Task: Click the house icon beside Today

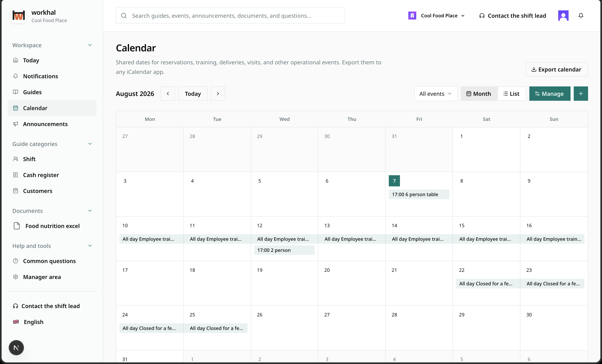Action: point(16,60)
